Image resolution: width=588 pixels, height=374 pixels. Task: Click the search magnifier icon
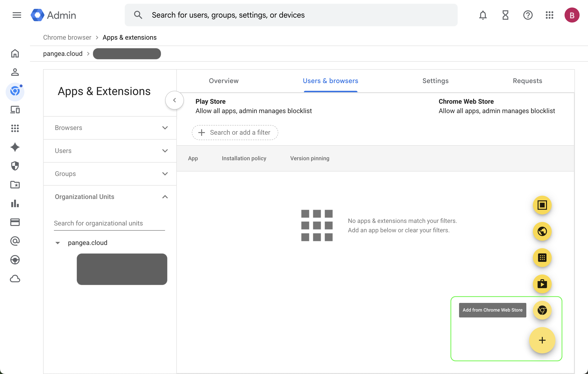138,15
